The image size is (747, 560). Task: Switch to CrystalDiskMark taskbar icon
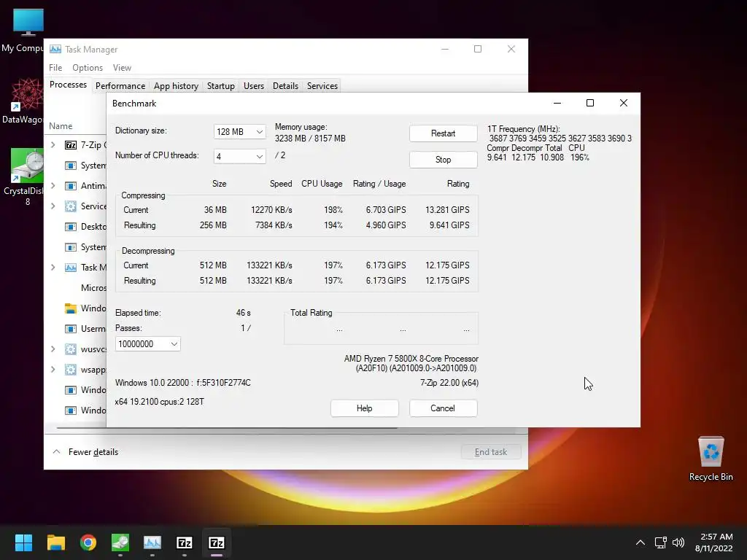pos(120,542)
